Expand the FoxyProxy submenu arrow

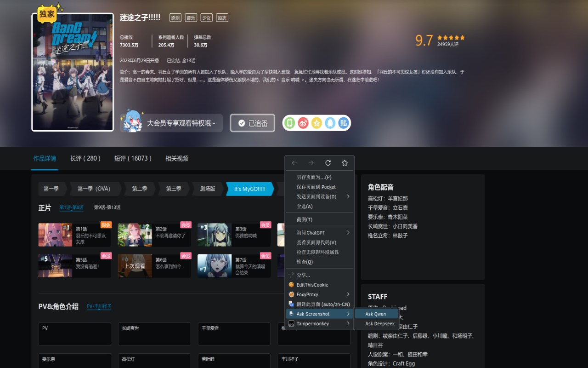coord(348,294)
